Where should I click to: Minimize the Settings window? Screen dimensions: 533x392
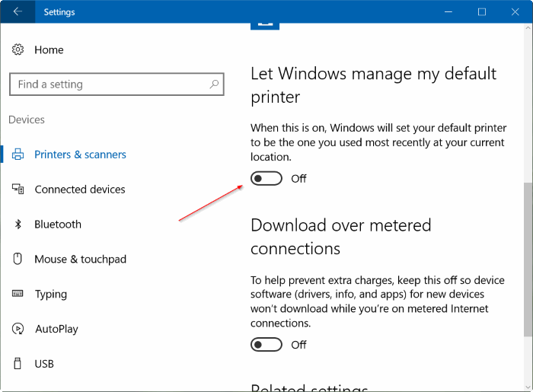448,12
